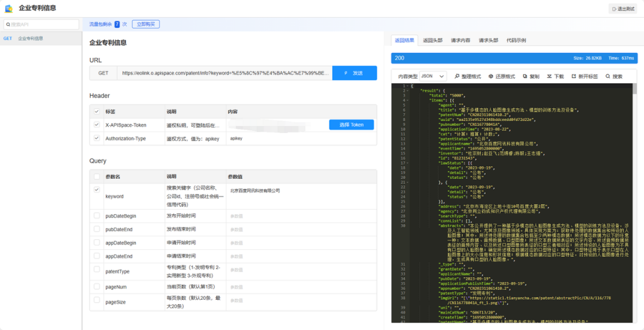The height and width of the screenshot is (330, 644).
Task: Click the Time: 637ms text
Action: point(621,59)
